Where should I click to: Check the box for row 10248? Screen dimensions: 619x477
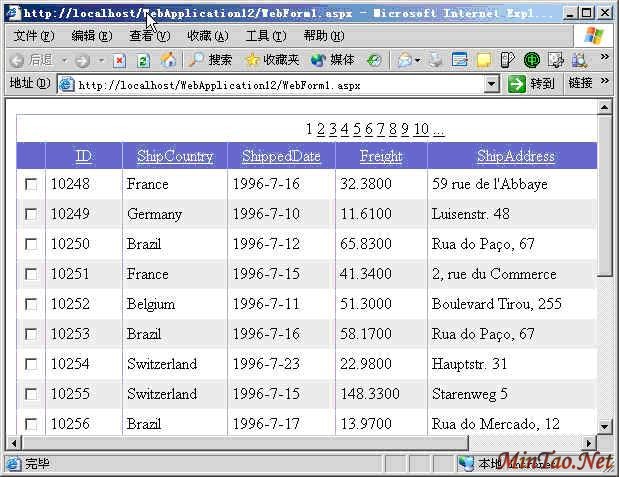coord(31,184)
